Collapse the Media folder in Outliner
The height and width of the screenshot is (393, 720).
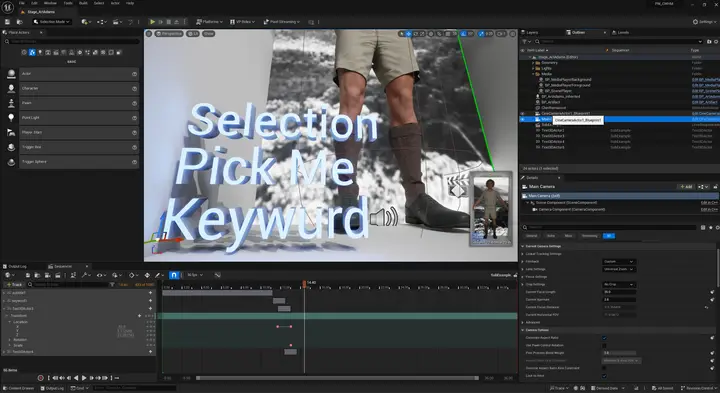click(x=533, y=74)
